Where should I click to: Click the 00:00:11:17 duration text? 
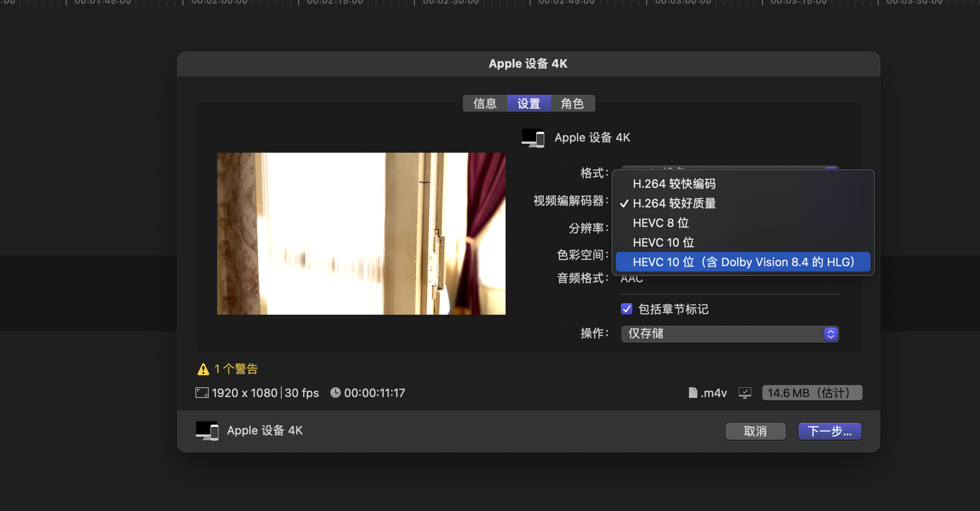point(375,393)
